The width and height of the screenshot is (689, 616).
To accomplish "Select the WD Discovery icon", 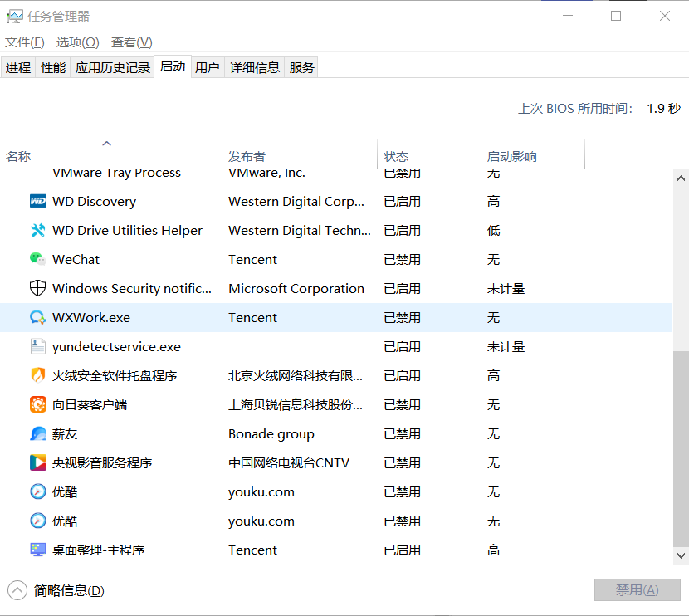I will pos(37,201).
